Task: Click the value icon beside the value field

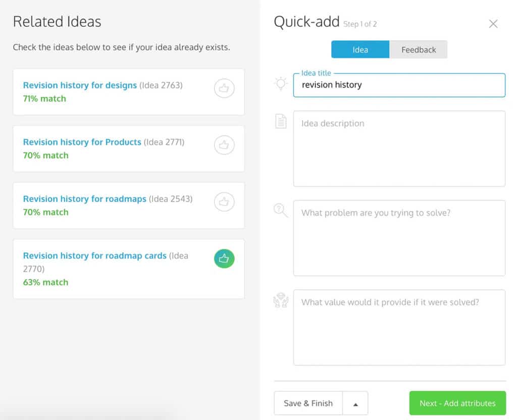Action: click(x=281, y=300)
